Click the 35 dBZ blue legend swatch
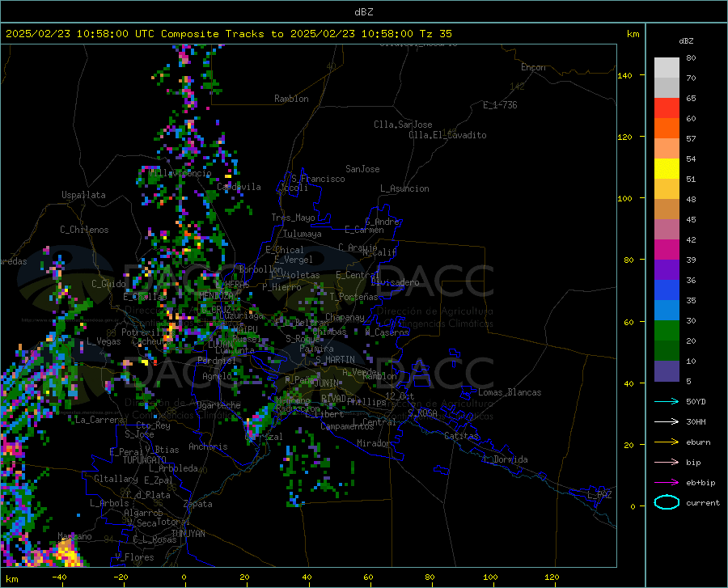The height and width of the screenshot is (588, 728). click(x=667, y=290)
